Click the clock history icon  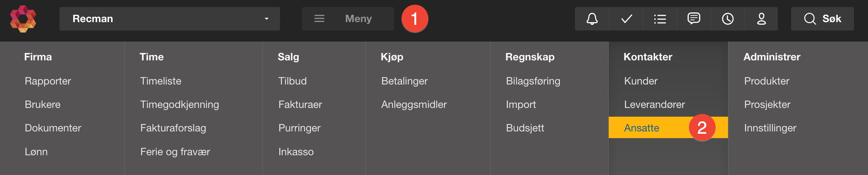click(727, 19)
